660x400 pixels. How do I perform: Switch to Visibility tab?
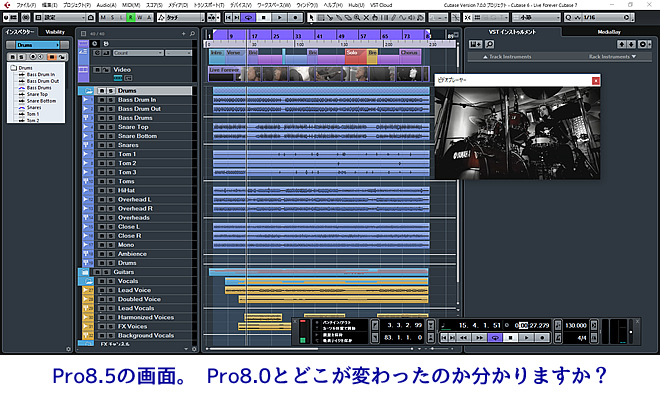[x=55, y=32]
